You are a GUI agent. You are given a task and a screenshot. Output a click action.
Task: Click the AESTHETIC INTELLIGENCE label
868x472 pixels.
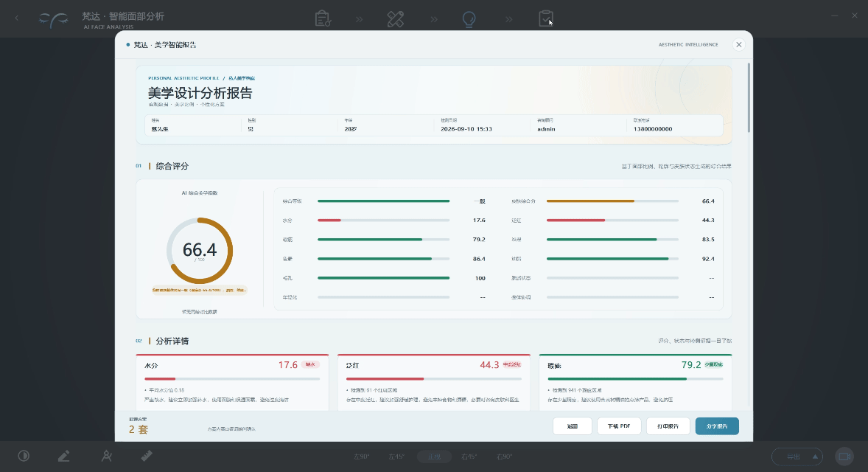[688, 45]
